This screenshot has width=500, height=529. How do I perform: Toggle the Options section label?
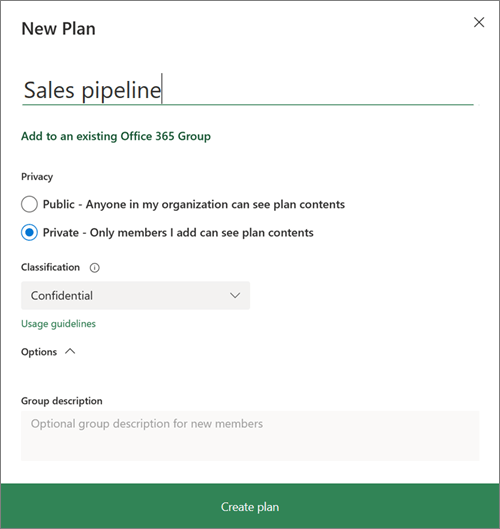point(39,352)
